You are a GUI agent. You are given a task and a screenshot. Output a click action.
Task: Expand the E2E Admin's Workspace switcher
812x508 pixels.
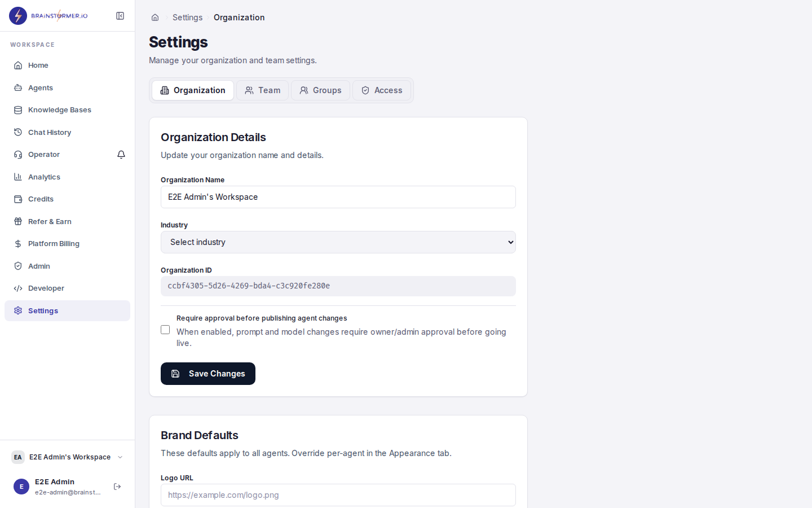pyautogui.click(x=67, y=457)
